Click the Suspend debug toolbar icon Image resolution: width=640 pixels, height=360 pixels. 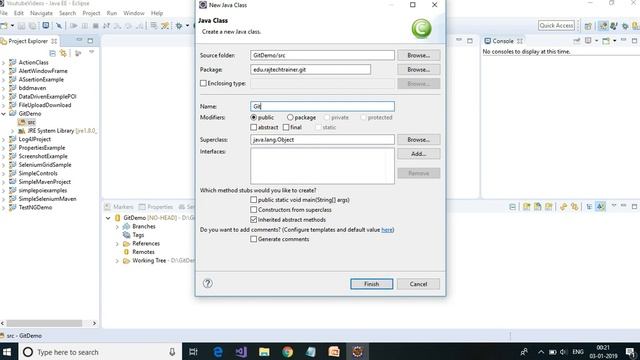click(84, 26)
